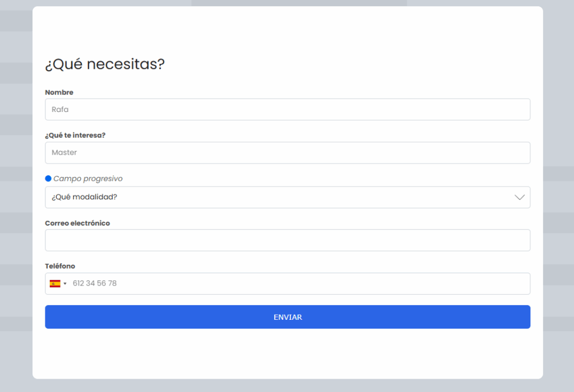This screenshot has height=392, width=574.
Task: Expand the ¿Qué modalidad? dropdown chevron
Action: point(520,198)
